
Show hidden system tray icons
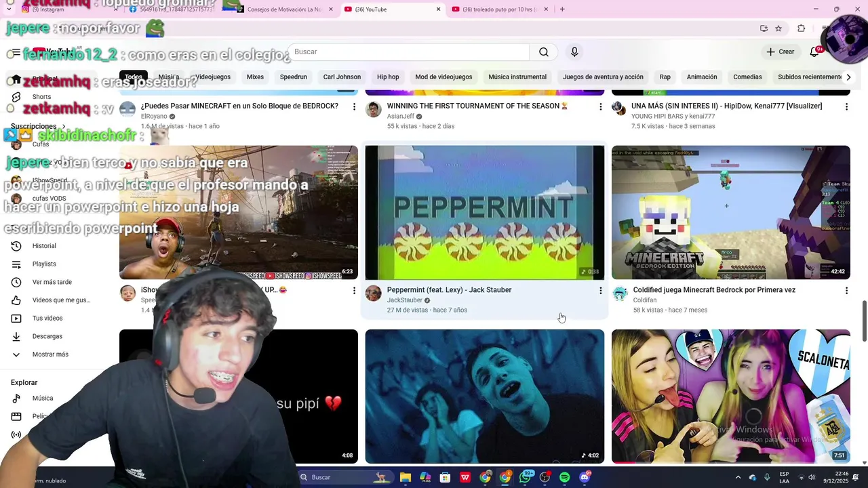click(x=738, y=477)
